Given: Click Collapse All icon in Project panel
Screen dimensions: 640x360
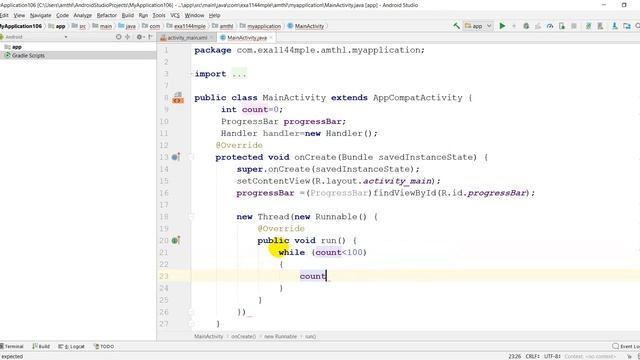Looking at the screenshot, I should pos(128,37).
